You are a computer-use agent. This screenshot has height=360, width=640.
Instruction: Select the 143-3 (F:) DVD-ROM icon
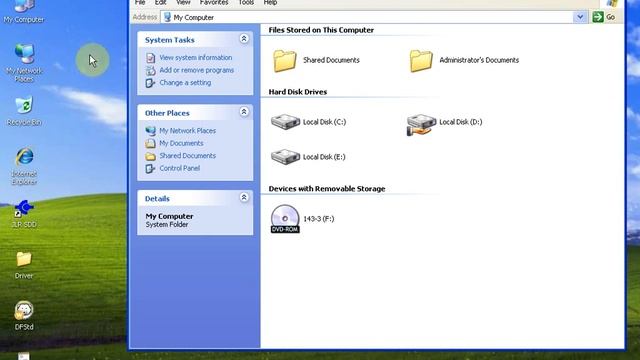click(x=285, y=219)
